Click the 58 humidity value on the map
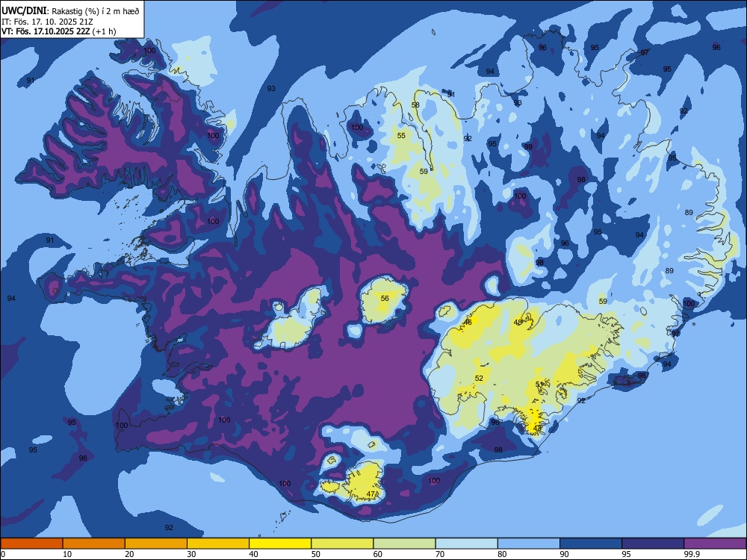The height and width of the screenshot is (560, 747). [415, 105]
